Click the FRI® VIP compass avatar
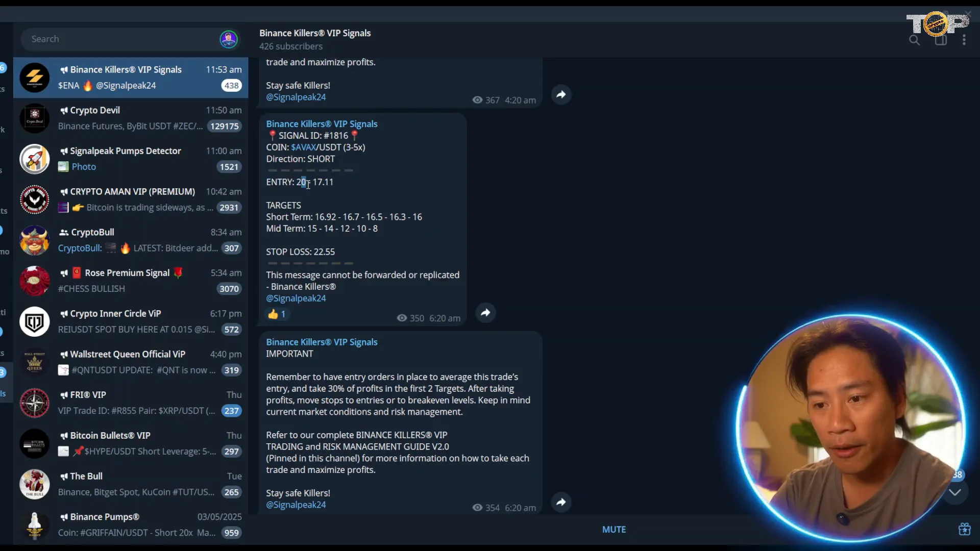This screenshot has height=551, width=980. [35, 403]
